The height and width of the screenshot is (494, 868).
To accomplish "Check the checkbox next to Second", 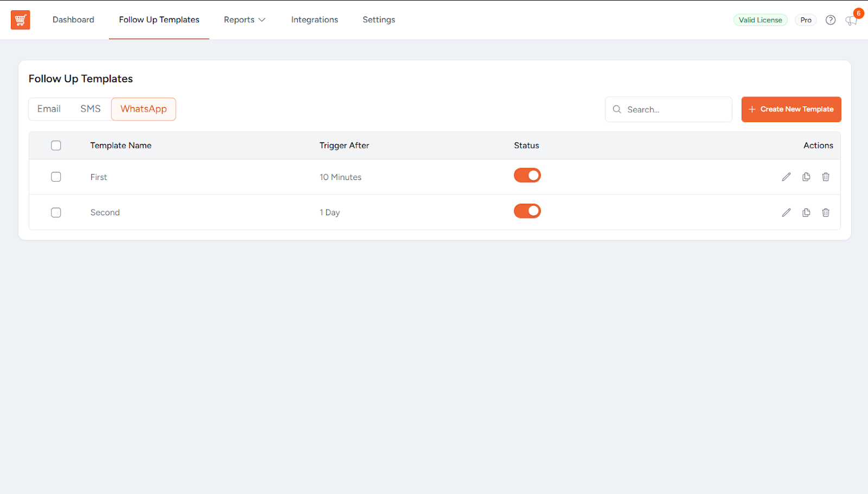I will point(56,212).
